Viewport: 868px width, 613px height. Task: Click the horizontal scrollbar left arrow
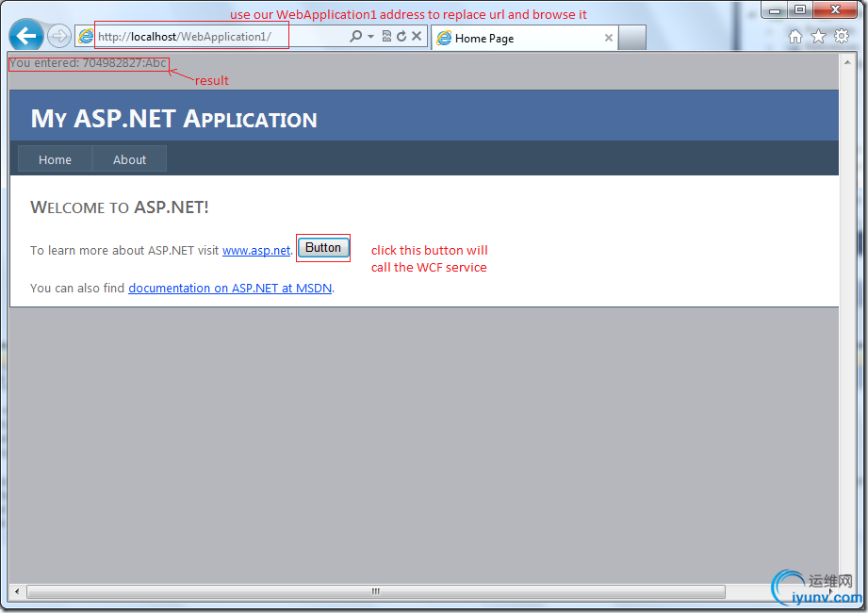[17, 591]
